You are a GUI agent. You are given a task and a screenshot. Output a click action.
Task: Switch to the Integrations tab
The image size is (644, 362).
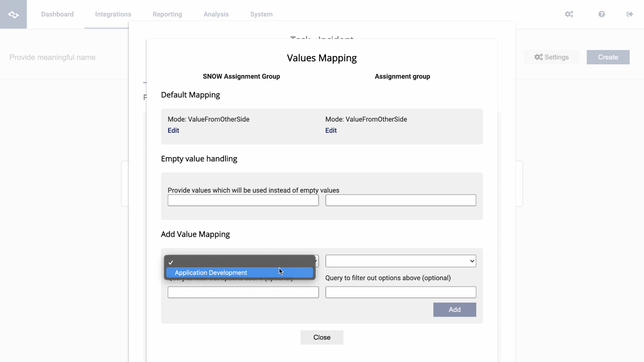coord(113,14)
